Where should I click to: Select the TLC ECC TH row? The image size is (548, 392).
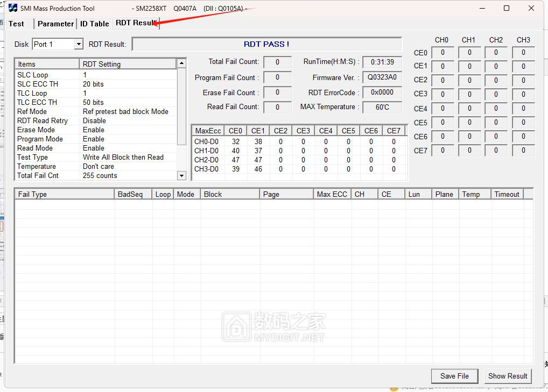tap(96, 102)
